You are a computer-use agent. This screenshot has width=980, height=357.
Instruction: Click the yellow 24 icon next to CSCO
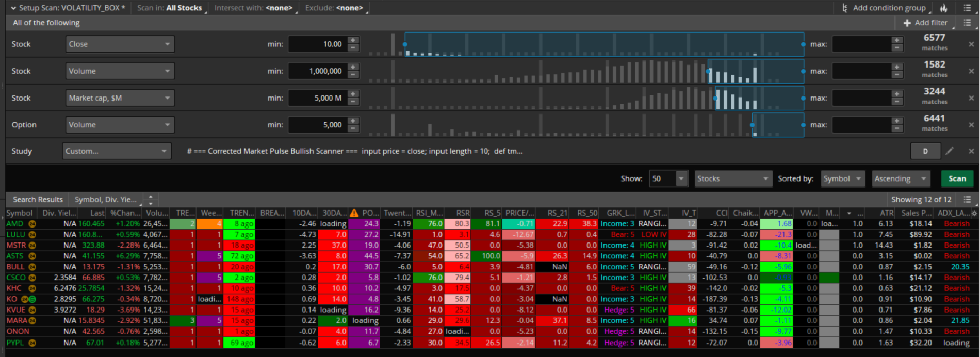[x=32, y=278]
